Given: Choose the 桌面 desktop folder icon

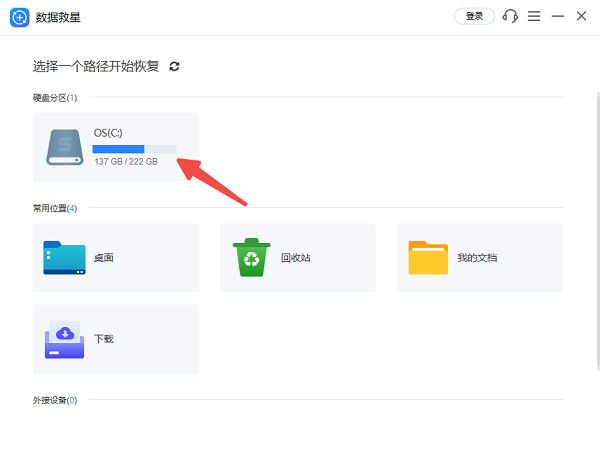Looking at the screenshot, I should coord(65,257).
